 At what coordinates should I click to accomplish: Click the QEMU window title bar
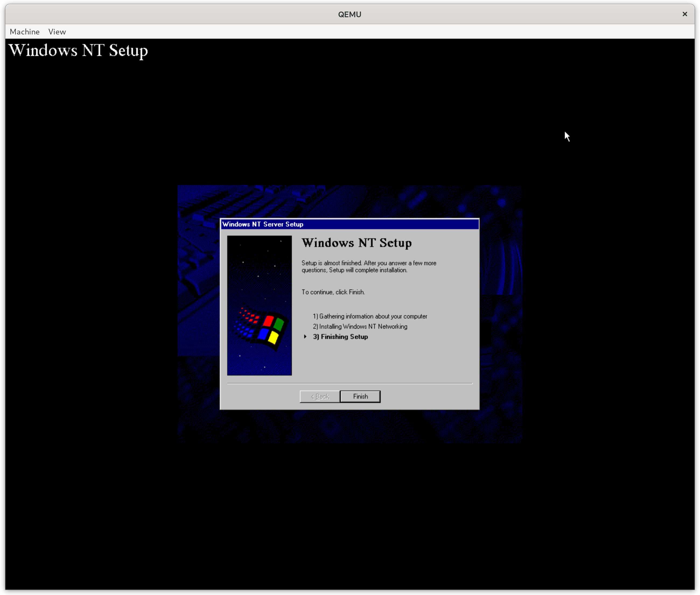(350, 14)
